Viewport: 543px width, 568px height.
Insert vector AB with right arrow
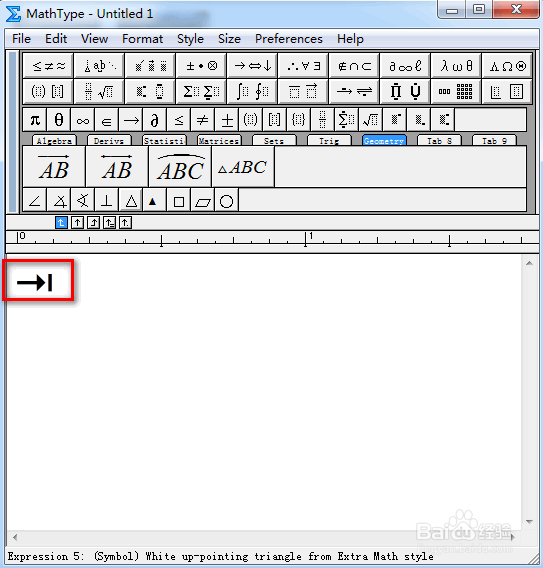click(54, 167)
